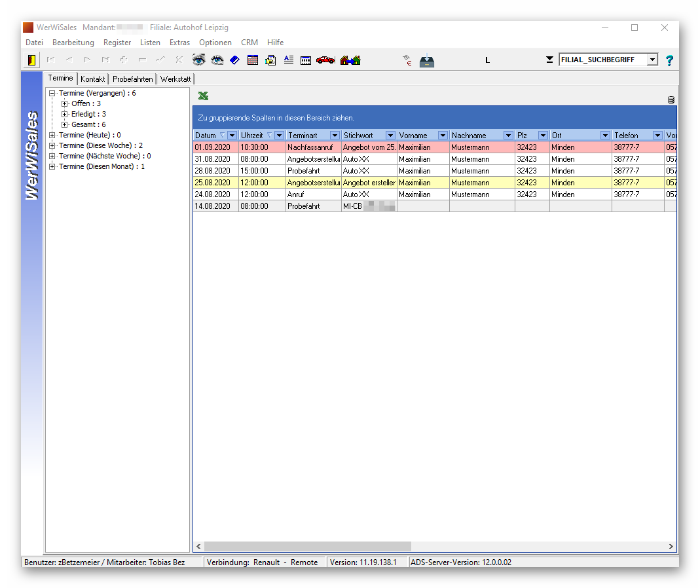Click the plus add-record toolbar icon
Image resolution: width=700 pixels, height=588 pixels.
[124, 60]
